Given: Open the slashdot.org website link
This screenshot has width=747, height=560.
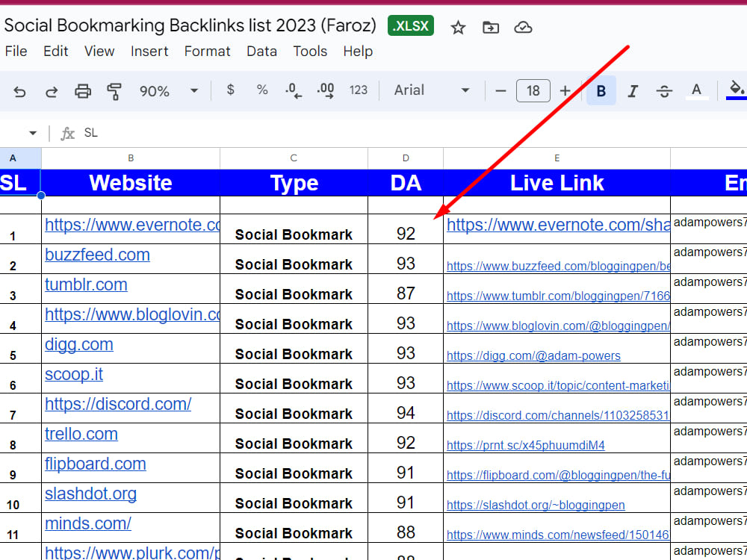Looking at the screenshot, I should pos(90,494).
